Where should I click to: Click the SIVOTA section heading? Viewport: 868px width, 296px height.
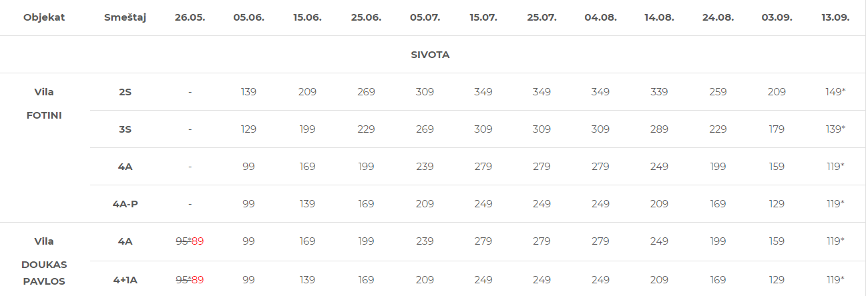click(430, 55)
